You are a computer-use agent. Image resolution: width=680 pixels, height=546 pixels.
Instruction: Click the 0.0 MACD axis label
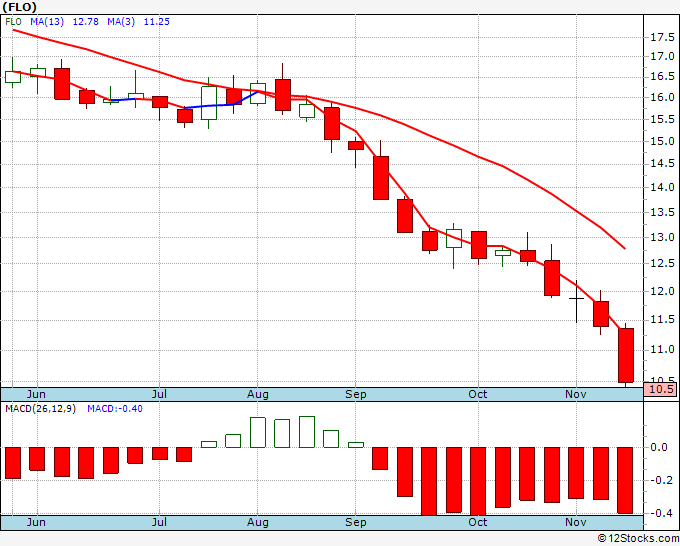pyautogui.click(x=659, y=447)
